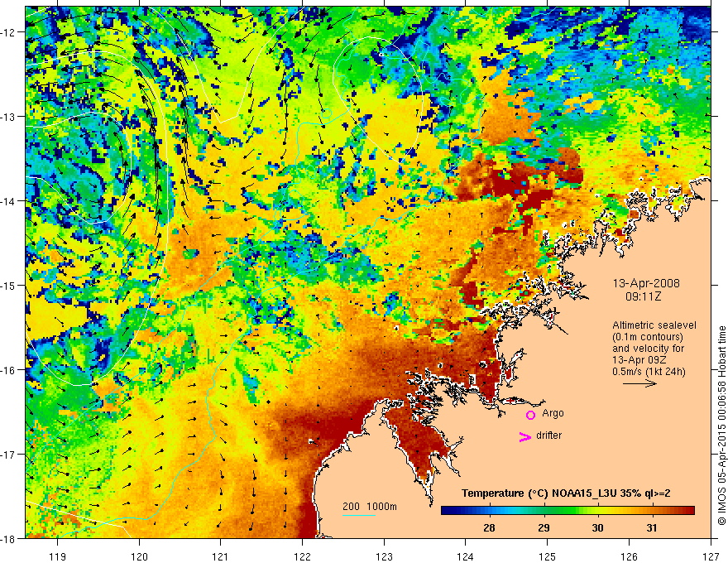Click latitude label -12
This screenshot has height=563, width=728.
tap(9, 32)
